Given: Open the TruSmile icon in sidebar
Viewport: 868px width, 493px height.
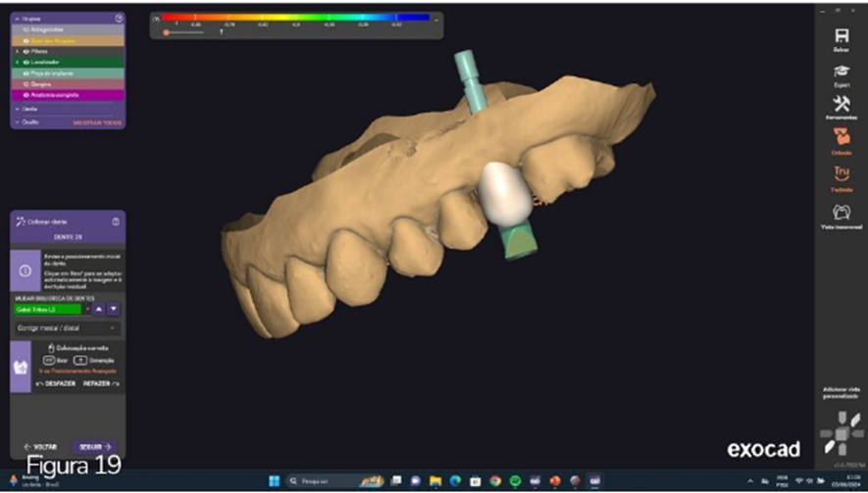Looking at the screenshot, I should tap(841, 175).
